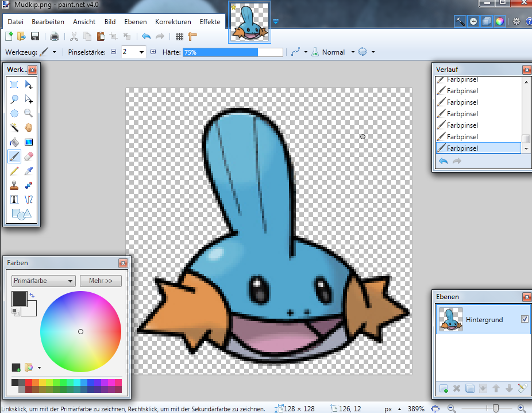Screen dimensions: 532x413
Task: Click the Cut scissors icon
Action: point(74,36)
